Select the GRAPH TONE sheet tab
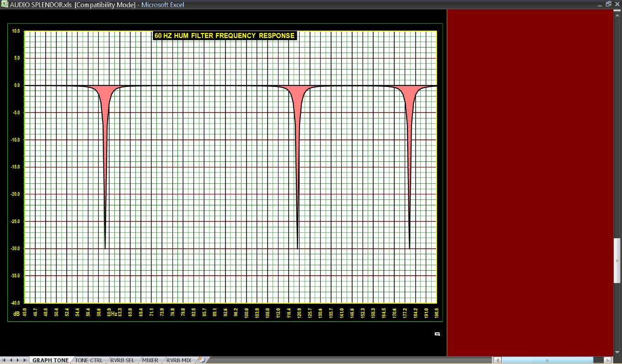Screen dimensions: 622x364 (50, 360)
